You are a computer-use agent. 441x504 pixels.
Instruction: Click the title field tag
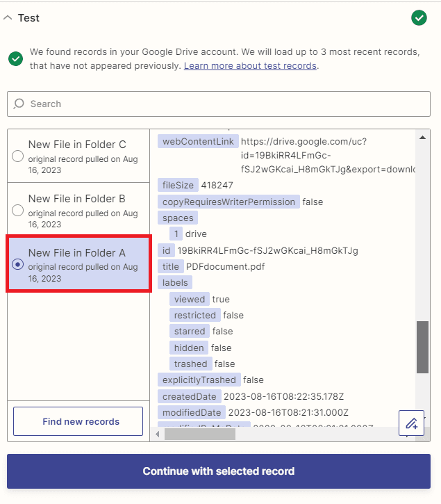pos(170,266)
